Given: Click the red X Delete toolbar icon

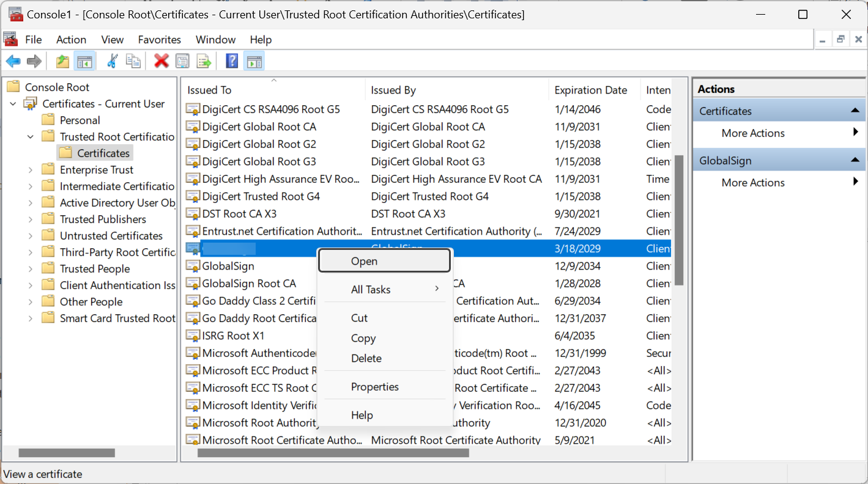Looking at the screenshot, I should [x=161, y=61].
